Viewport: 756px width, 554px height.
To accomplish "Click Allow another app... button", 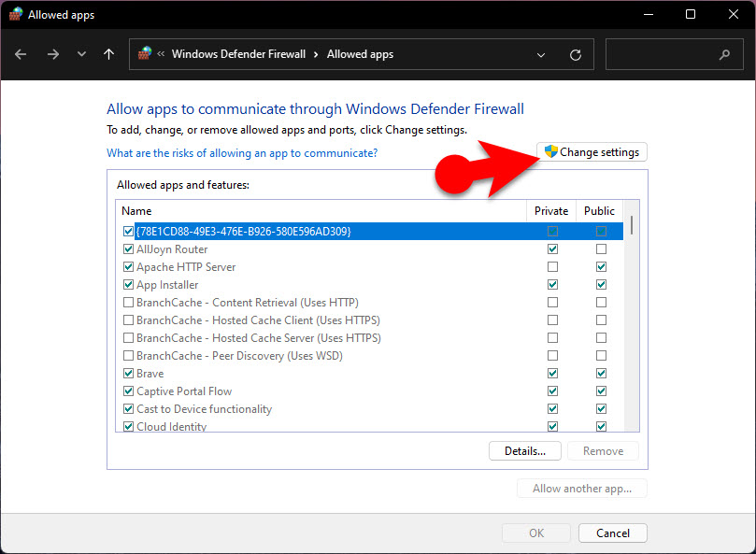I will (x=581, y=489).
